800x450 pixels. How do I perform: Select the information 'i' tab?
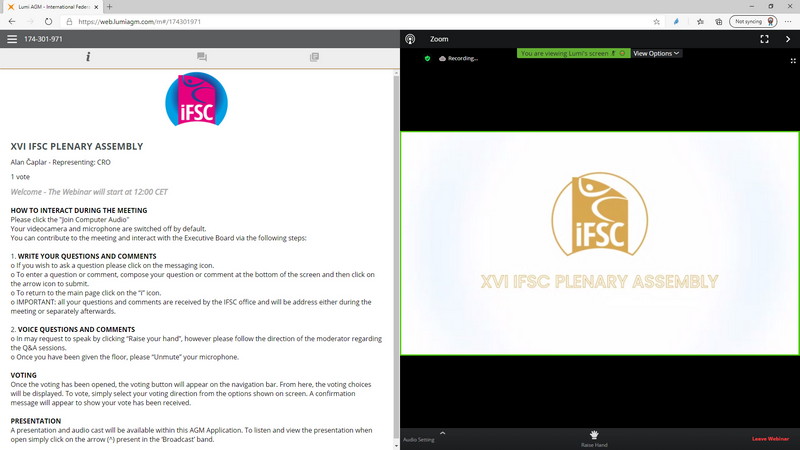tap(88, 57)
